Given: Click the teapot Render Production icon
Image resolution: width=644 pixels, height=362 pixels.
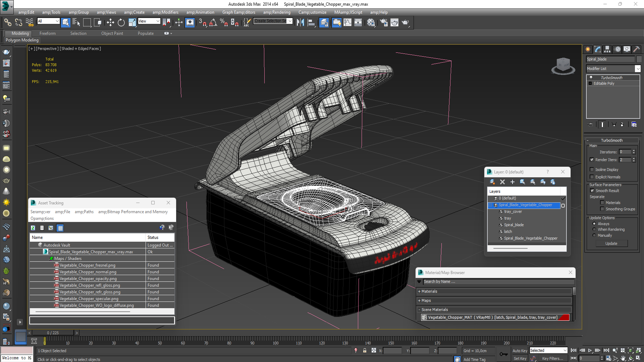Looking at the screenshot, I should click(x=406, y=22).
